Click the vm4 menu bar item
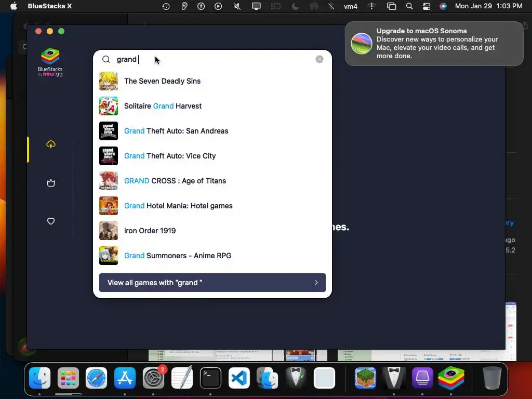Image resolution: width=532 pixels, height=399 pixels. tap(351, 6)
